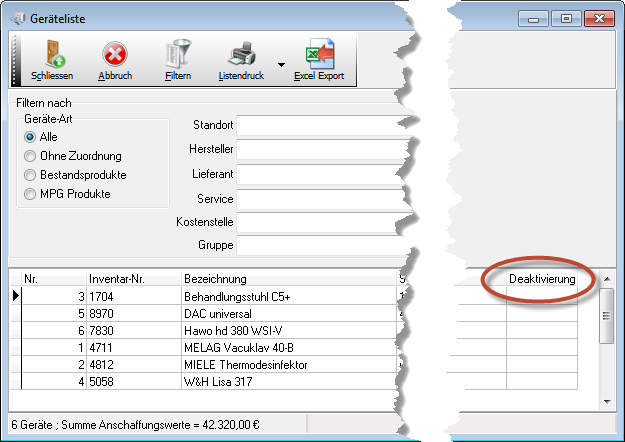The image size is (625, 442).
Task: Choose Ohne Zuordnung device type
Action: [x=31, y=156]
